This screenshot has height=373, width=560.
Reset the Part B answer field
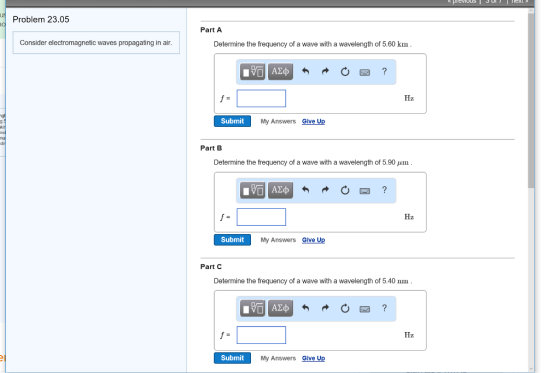345,190
